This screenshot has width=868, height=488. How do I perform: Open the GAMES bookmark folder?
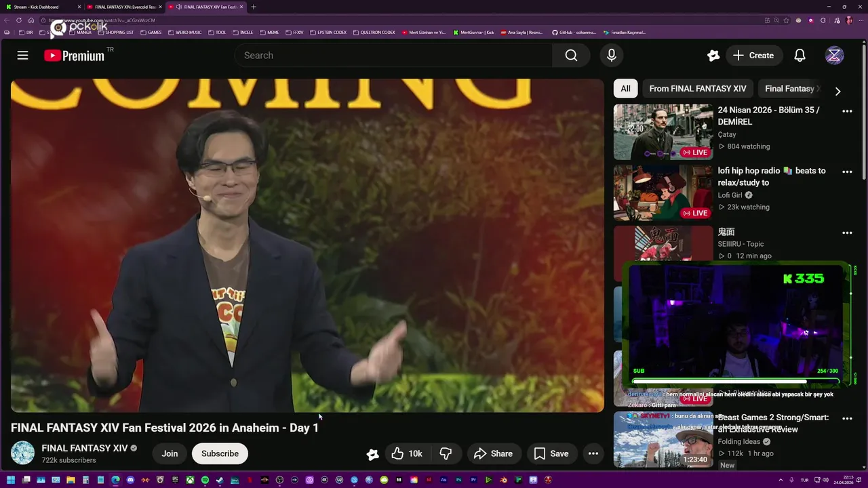click(x=151, y=33)
